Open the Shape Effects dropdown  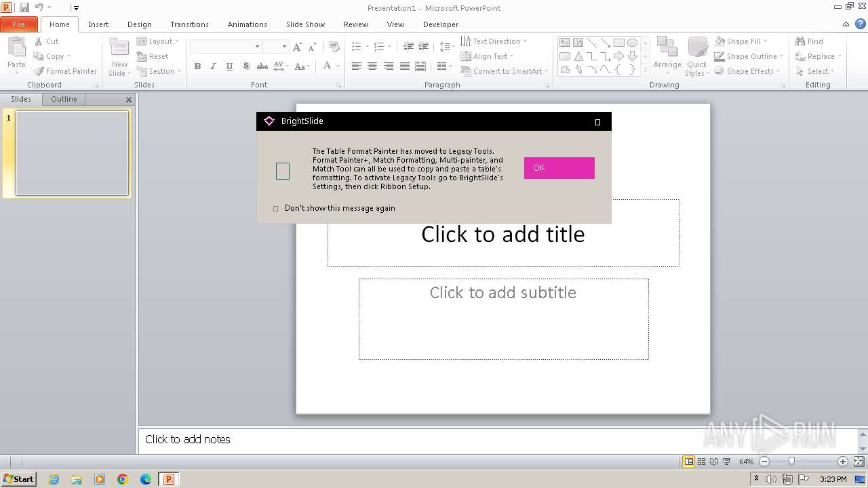pos(747,71)
